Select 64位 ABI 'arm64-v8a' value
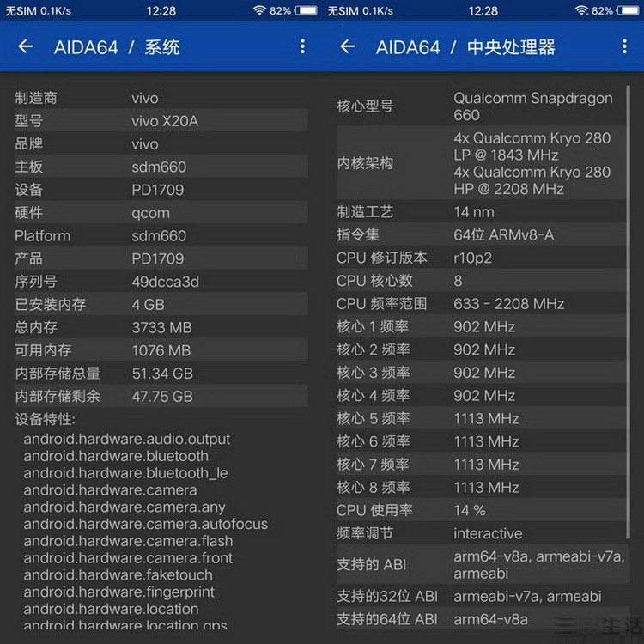Screen dimensions: 644x644 tap(490, 619)
